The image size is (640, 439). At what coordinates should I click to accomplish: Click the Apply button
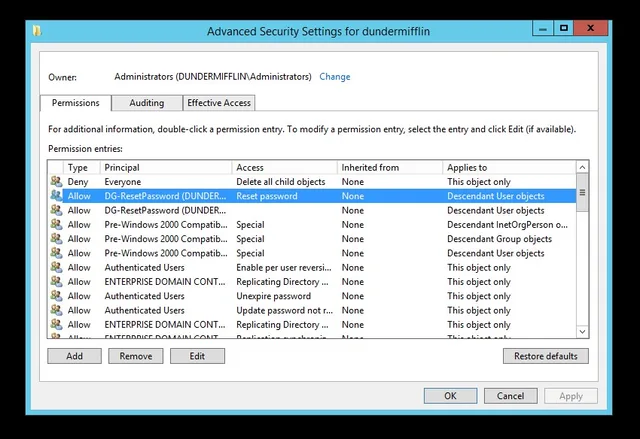tap(571, 396)
